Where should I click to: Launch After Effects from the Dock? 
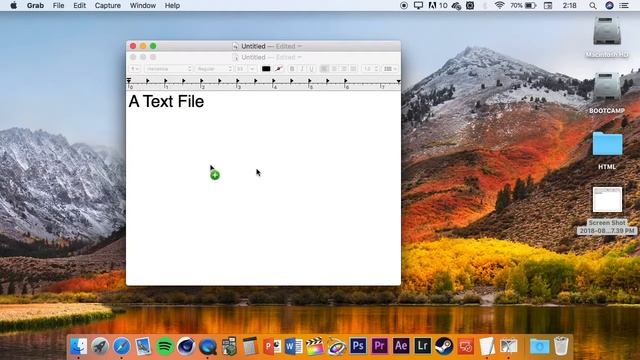click(401, 346)
